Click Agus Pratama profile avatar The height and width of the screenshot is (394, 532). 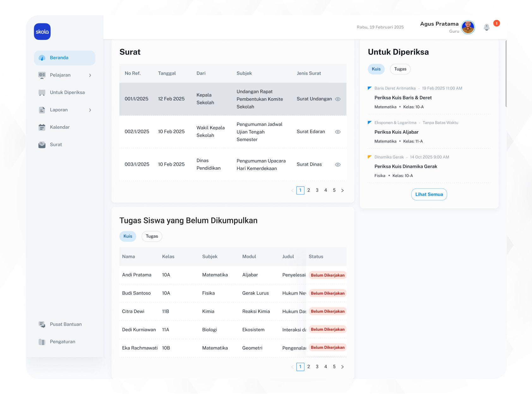[468, 27]
